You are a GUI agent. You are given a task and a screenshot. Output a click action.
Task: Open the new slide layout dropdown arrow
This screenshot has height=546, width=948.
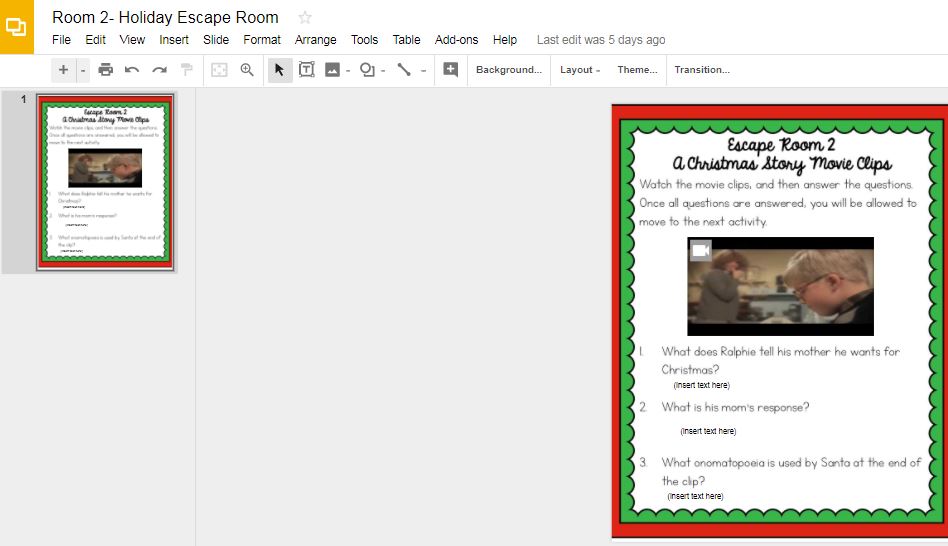[x=82, y=70]
